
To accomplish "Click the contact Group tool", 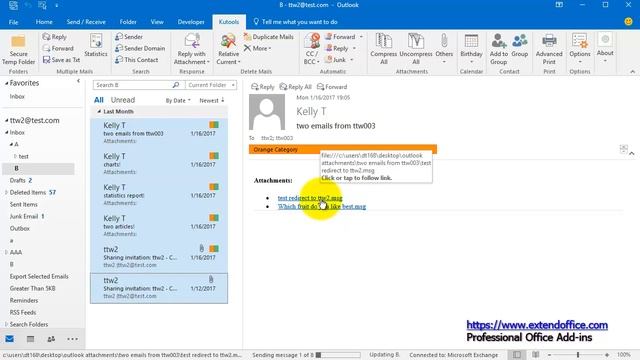I will click(520, 46).
